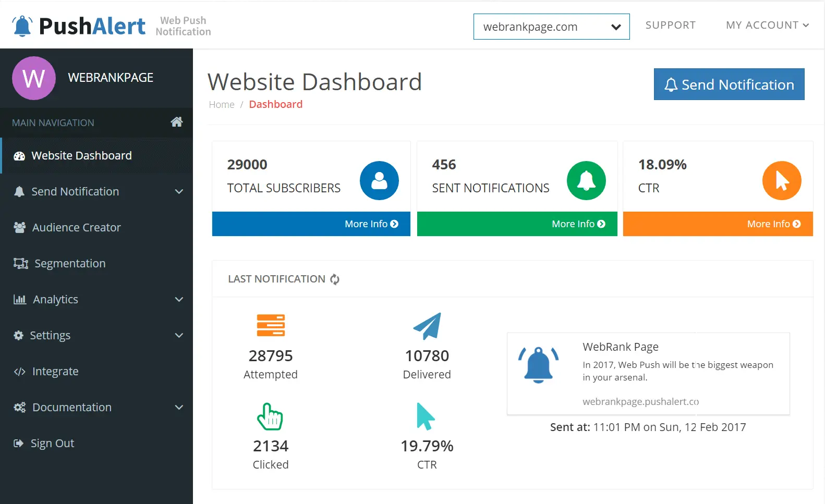
Task: Click the bell icon in Send Notification button
Action: pyautogui.click(x=671, y=85)
